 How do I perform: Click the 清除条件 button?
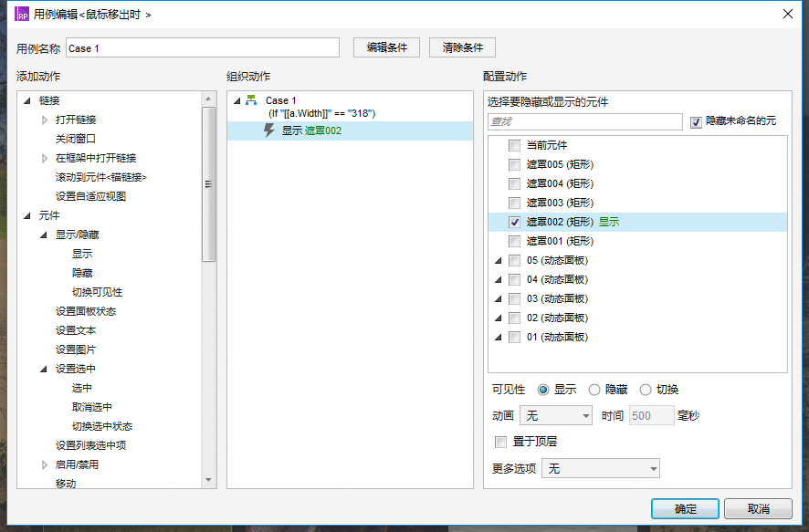click(x=462, y=47)
